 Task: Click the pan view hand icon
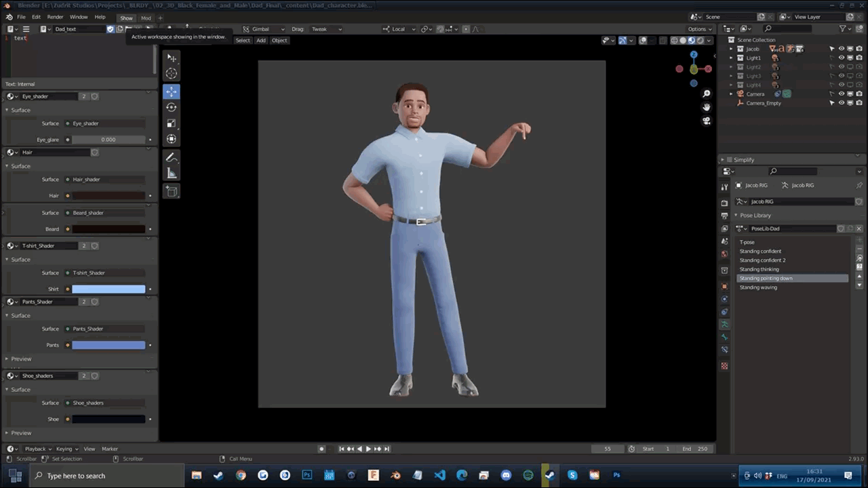[706, 107]
